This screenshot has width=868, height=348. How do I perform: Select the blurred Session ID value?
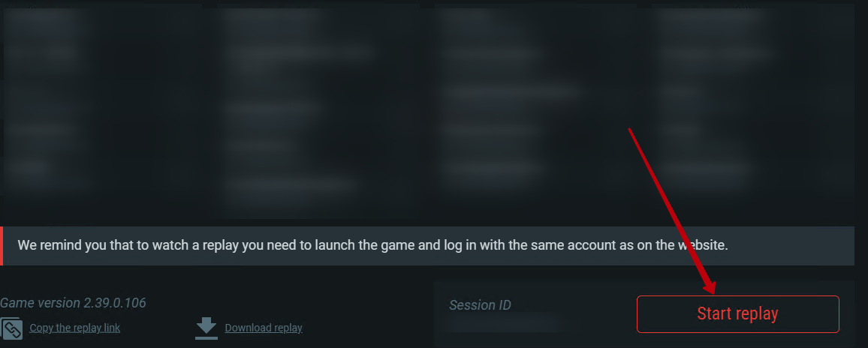click(504, 322)
